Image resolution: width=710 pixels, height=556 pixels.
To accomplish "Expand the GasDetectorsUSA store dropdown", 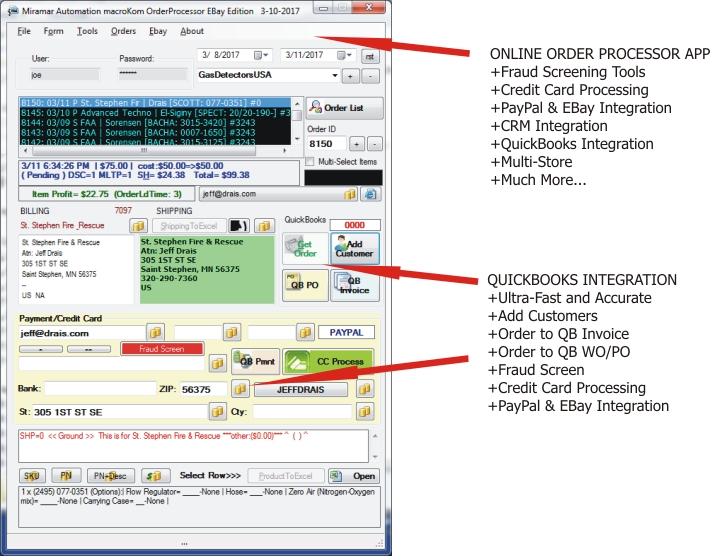I will (335, 75).
